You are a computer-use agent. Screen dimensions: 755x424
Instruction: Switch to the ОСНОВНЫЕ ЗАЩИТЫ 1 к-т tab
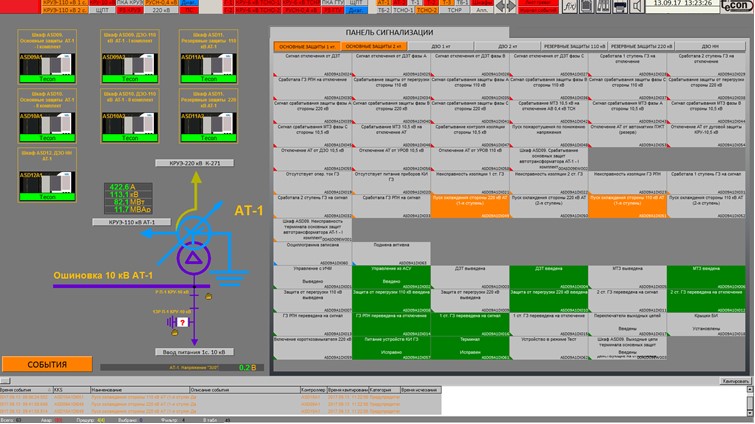[305, 47]
